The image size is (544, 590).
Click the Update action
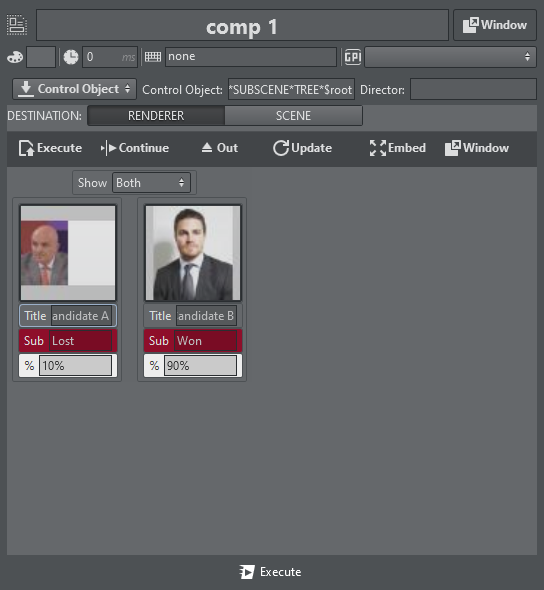(x=302, y=148)
